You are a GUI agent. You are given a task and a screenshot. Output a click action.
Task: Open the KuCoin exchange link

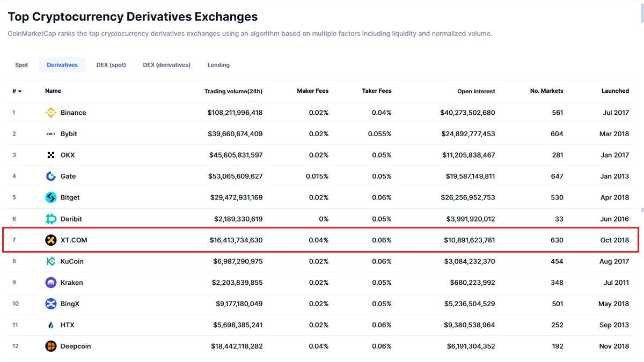[x=72, y=261]
